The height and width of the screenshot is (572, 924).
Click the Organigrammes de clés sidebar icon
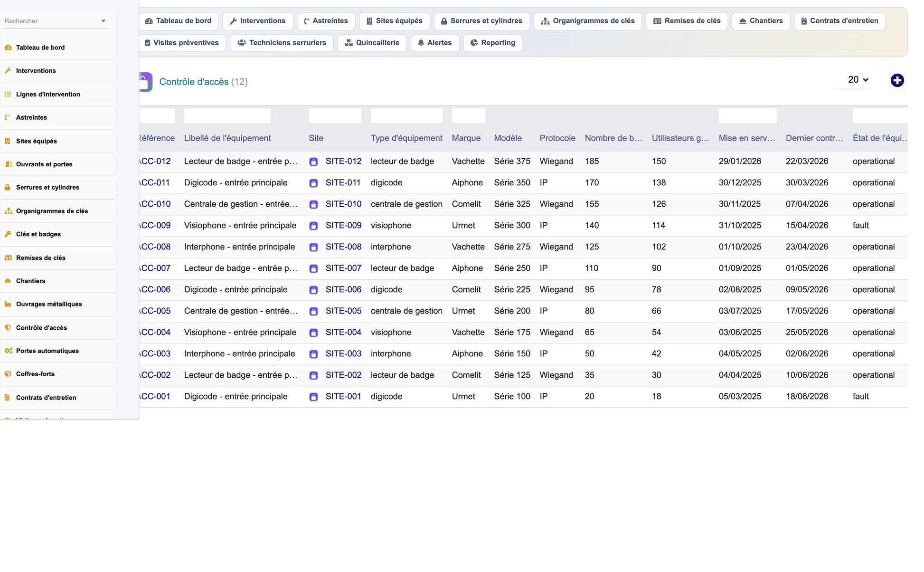click(x=8, y=211)
